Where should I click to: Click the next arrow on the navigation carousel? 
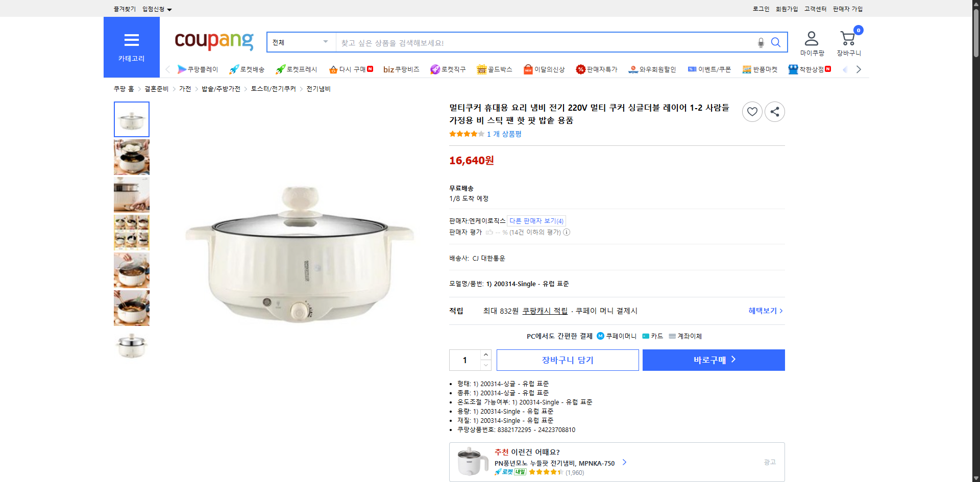859,69
